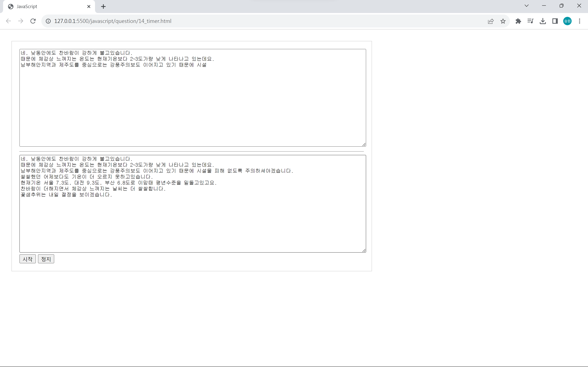Reload the current page
The width and height of the screenshot is (588, 367).
pos(33,21)
